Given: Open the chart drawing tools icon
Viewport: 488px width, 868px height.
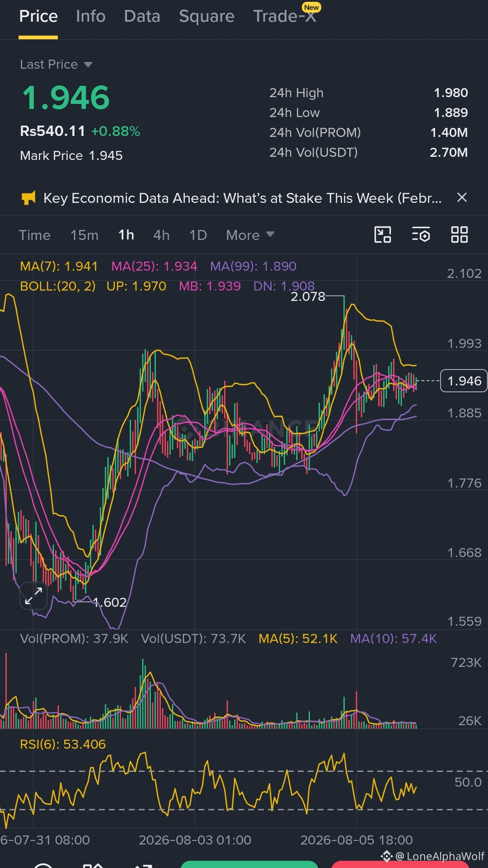Looking at the screenshot, I should pos(383,235).
